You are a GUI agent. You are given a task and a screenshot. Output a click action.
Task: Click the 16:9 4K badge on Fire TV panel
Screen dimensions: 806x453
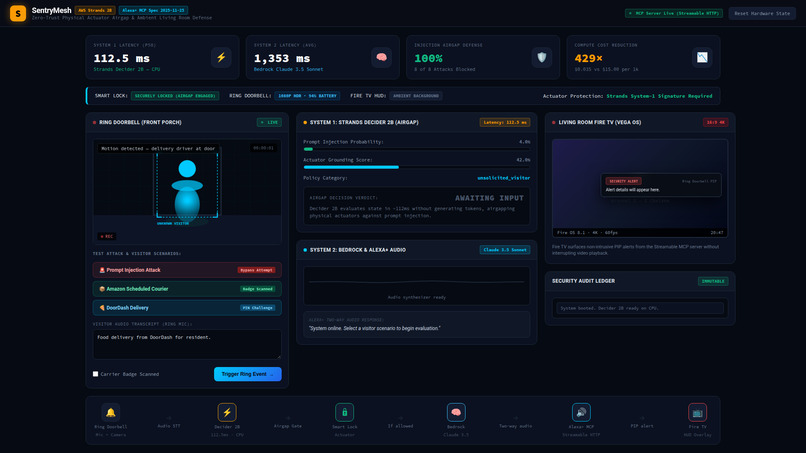[x=716, y=122]
